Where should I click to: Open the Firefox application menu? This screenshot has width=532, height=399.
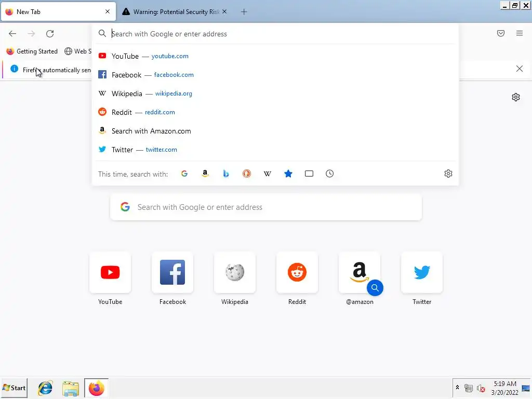[x=520, y=33]
